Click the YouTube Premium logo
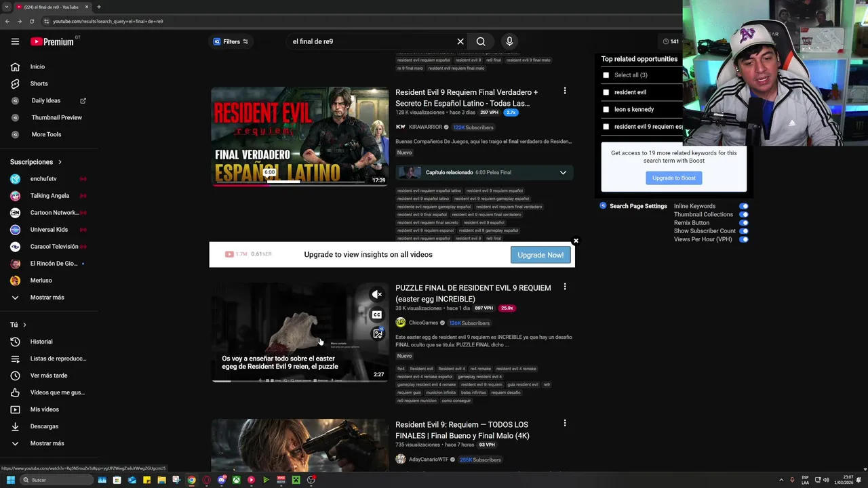Viewport: 868px width, 488px height. (52, 41)
